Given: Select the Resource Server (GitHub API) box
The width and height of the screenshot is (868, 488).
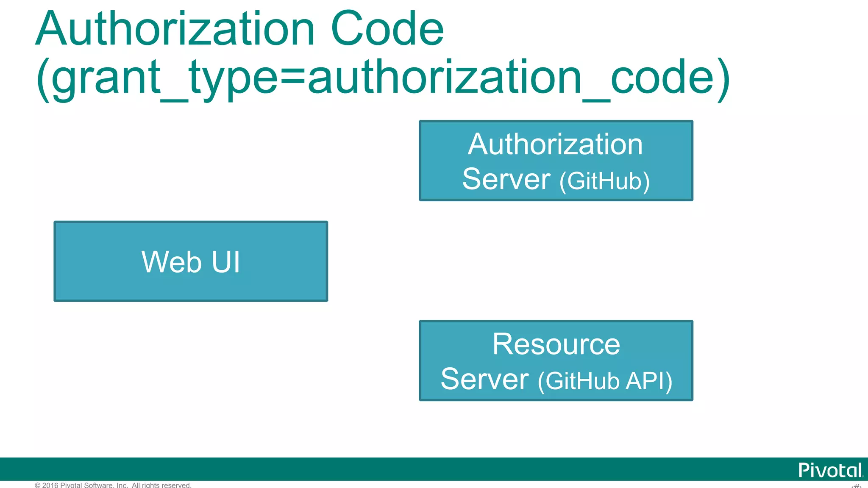Looking at the screenshot, I should tap(556, 360).
